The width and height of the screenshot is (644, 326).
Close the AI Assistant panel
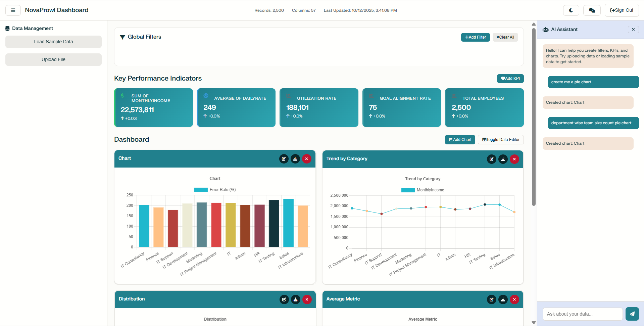click(633, 29)
